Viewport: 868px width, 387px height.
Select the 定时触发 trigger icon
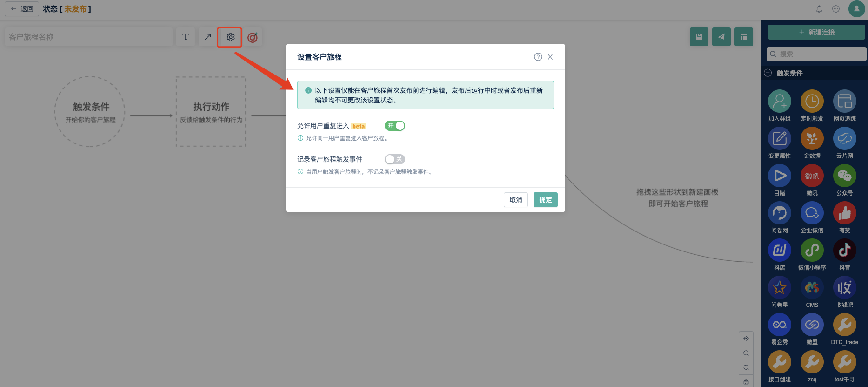pos(812,101)
